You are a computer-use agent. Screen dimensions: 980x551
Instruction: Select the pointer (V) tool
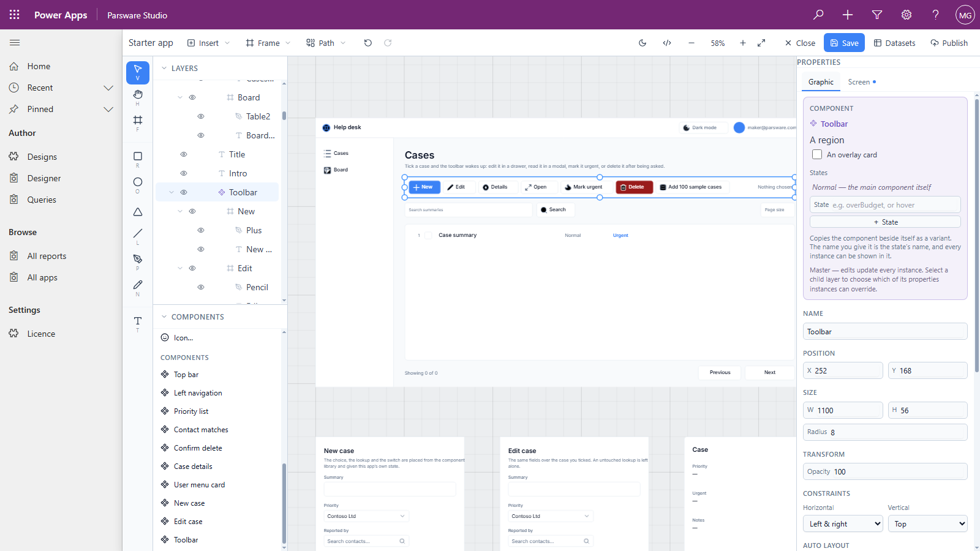click(138, 72)
